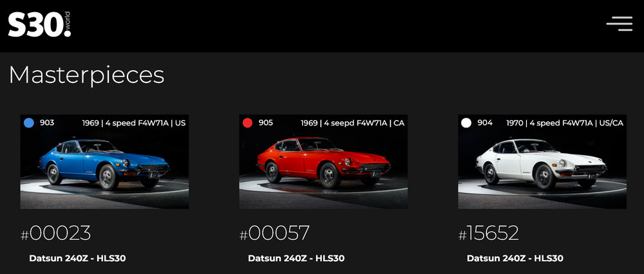644x274 pixels.
Task: Select the blue 903 color dot
Action: [x=29, y=123]
